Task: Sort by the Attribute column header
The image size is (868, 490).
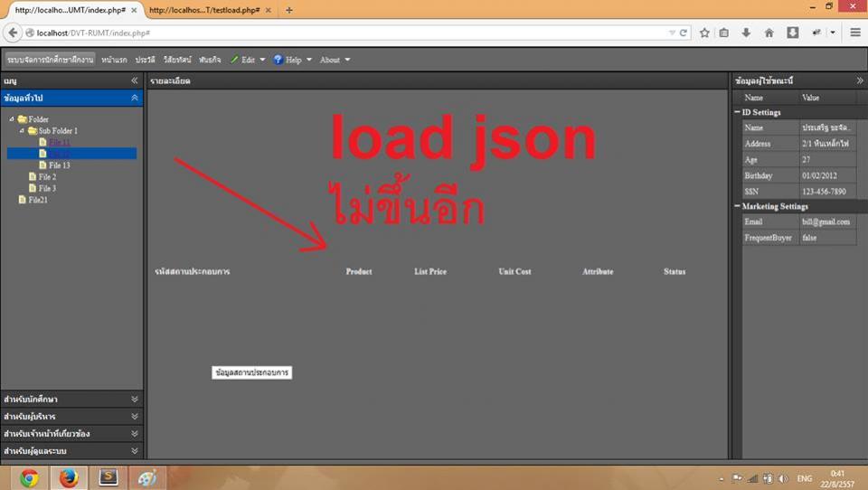Action: click(598, 271)
